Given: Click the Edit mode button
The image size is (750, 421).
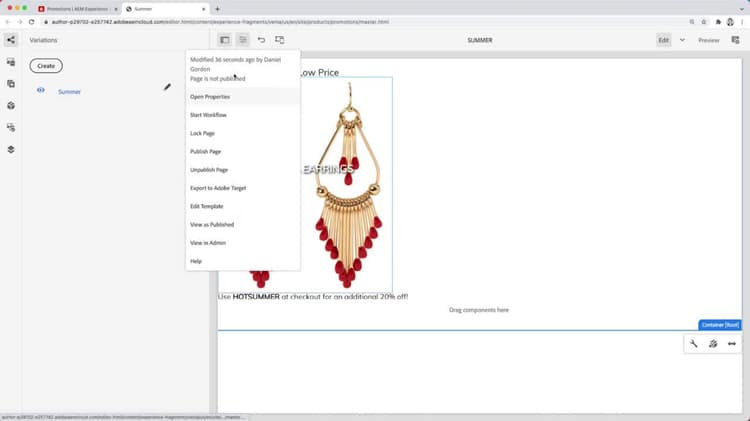Looking at the screenshot, I should 663,40.
